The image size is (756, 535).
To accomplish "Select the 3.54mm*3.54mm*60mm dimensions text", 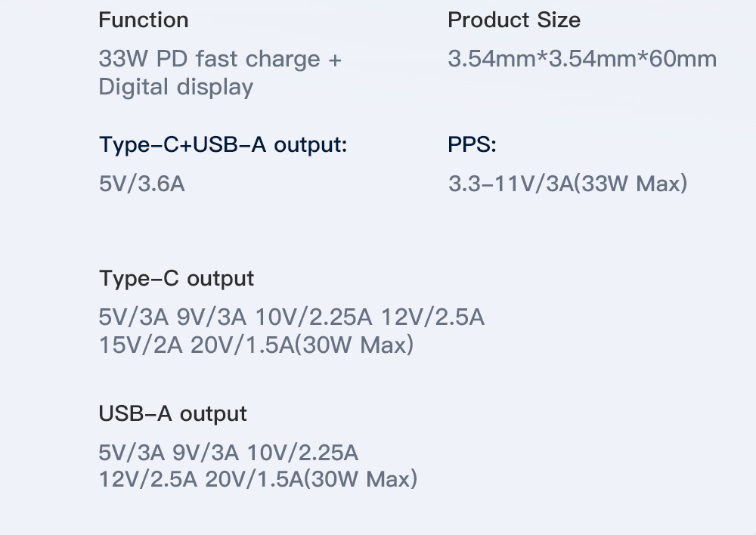I will pos(582,59).
